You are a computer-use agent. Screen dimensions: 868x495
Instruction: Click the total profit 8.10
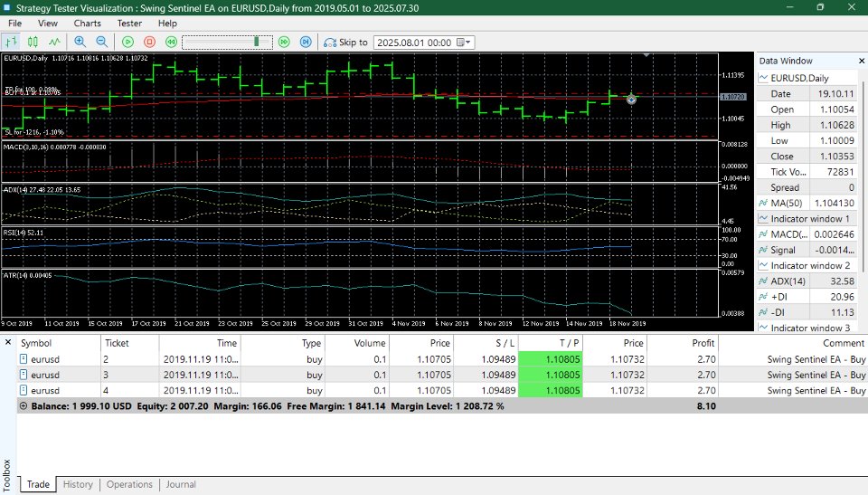pyautogui.click(x=706, y=405)
